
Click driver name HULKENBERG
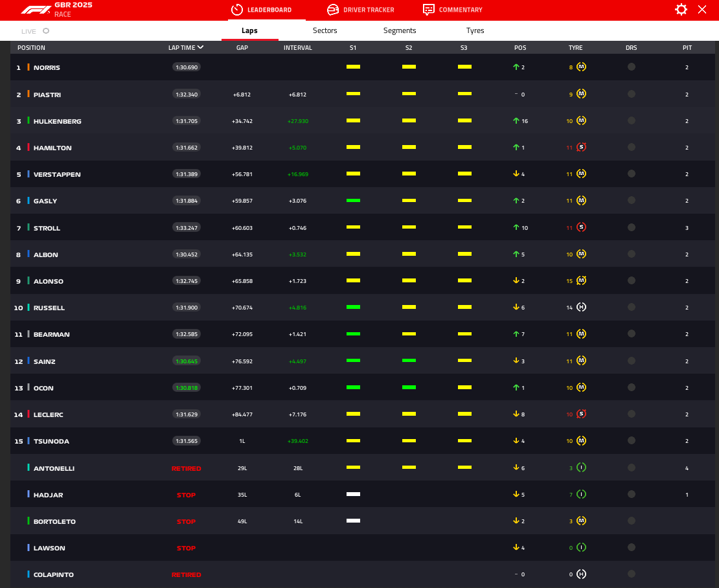[x=57, y=122]
